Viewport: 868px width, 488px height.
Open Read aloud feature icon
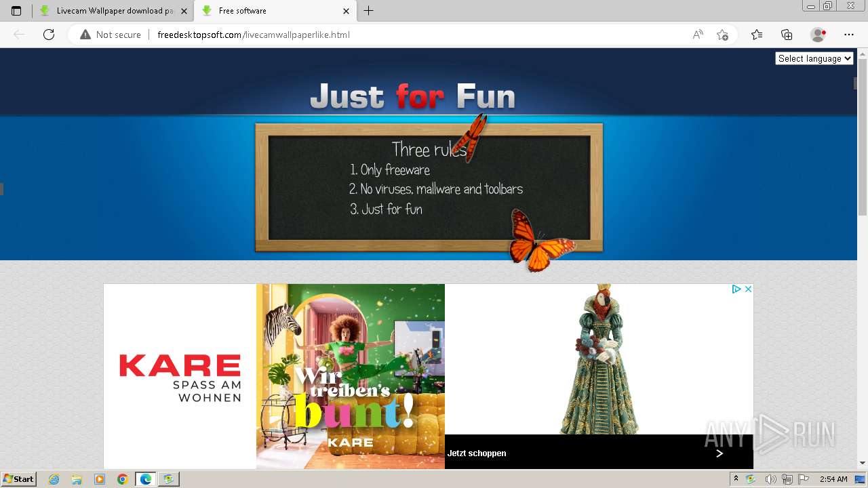click(698, 35)
